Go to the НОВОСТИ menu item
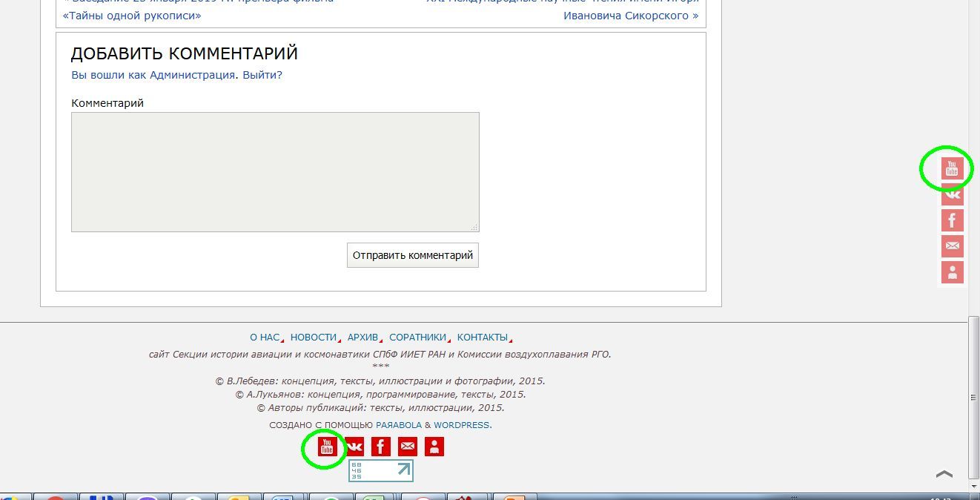 click(x=313, y=337)
